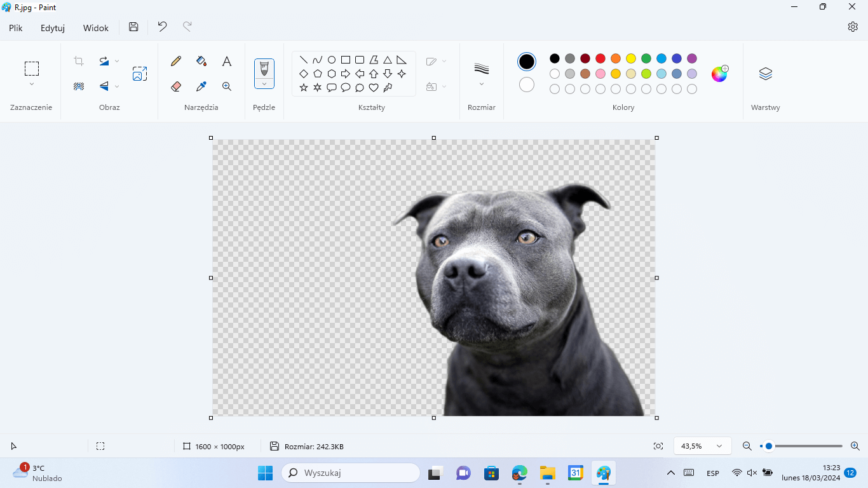Open the zoom percentage 43,5% dropdown
The image size is (868, 488).
coord(702,446)
